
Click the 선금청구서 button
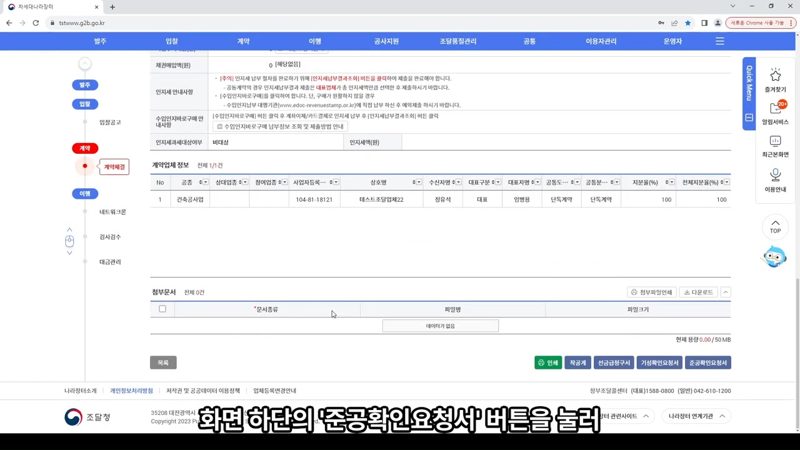pyautogui.click(x=614, y=363)
